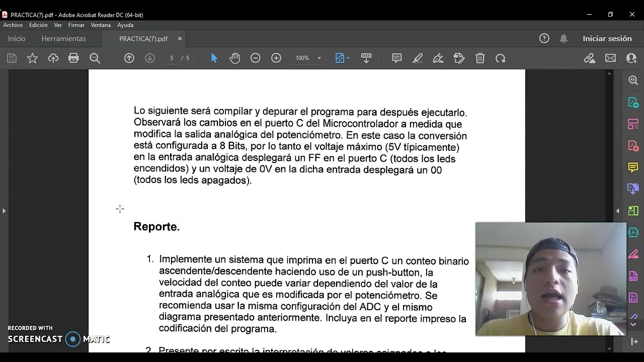644x362 pixels.
Task: Click the scrolling mode keyboard icon
Action: tap(366, 58)
